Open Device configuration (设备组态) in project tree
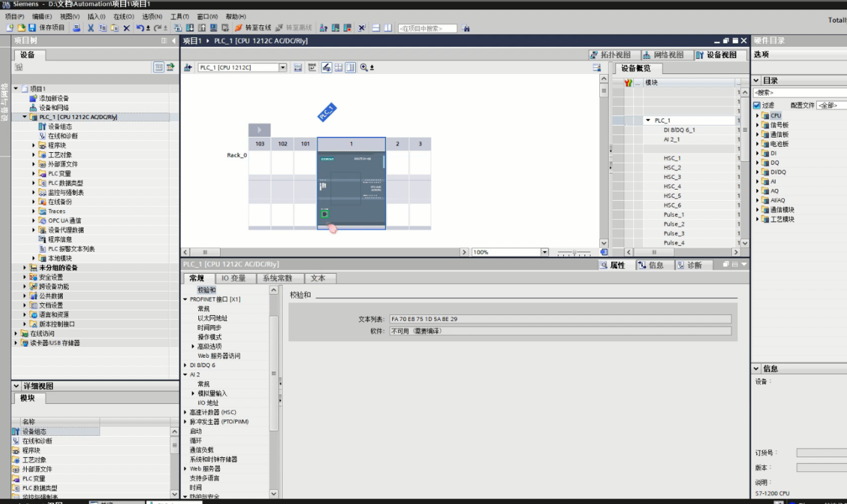Image resolution: width=847 pixels, height=504 pixels. 59,126
